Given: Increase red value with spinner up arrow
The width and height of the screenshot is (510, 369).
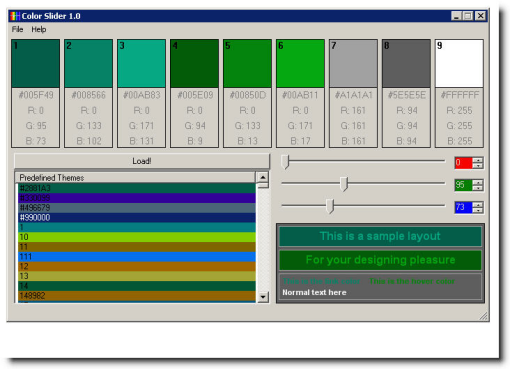Looking at the screenshot, I should (x=478, y=160).
